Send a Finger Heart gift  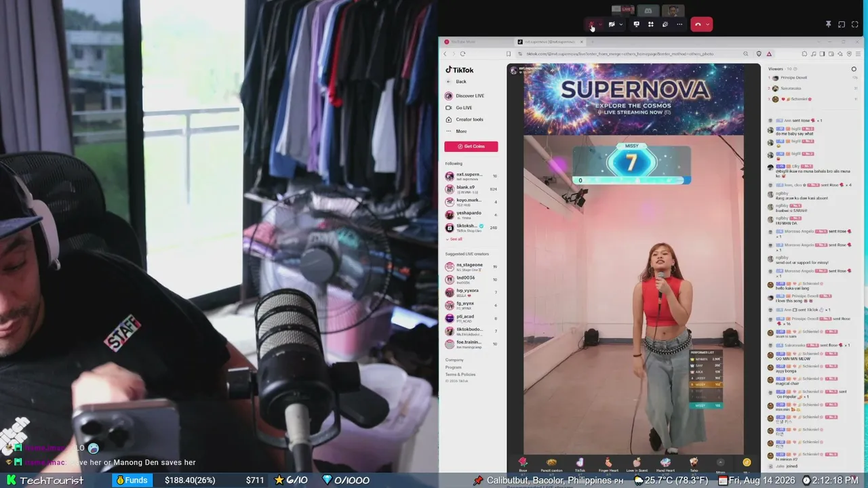608,464
